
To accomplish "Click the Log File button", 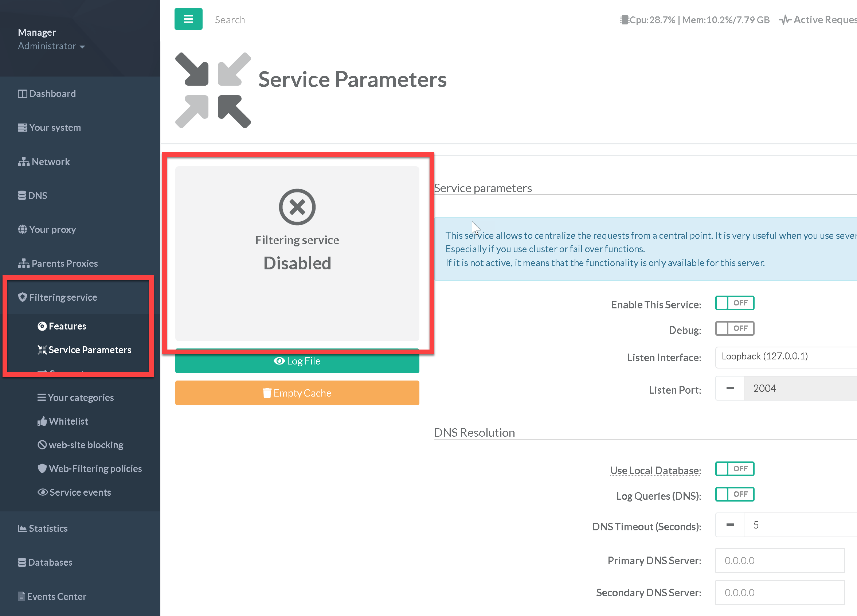I will (297, 361).
